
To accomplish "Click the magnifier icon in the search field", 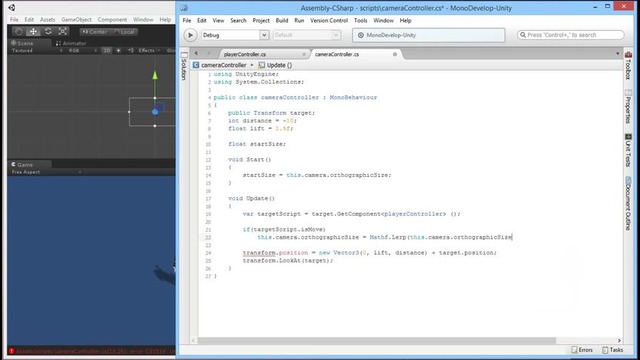I will click(x=523, y=35).
